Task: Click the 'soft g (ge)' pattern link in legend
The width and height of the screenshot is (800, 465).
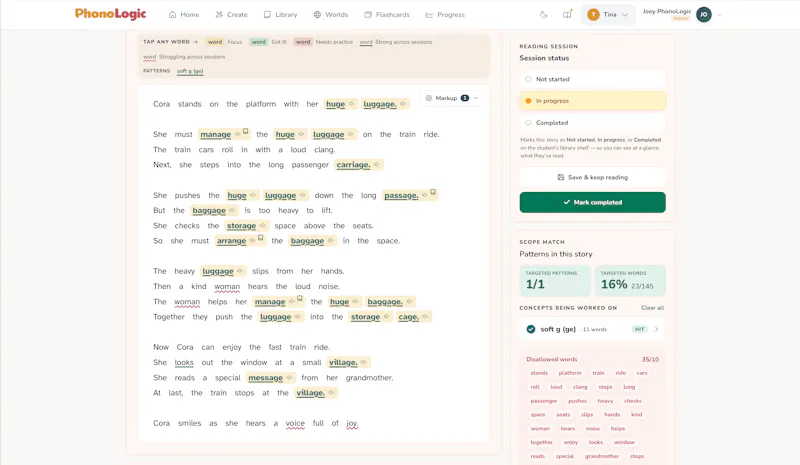Action: [190, 71]
